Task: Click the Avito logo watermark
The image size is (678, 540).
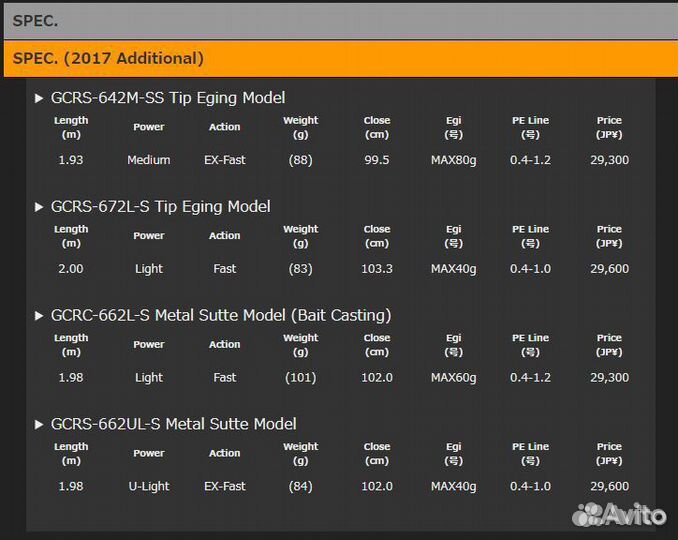Action: [619, 514]
